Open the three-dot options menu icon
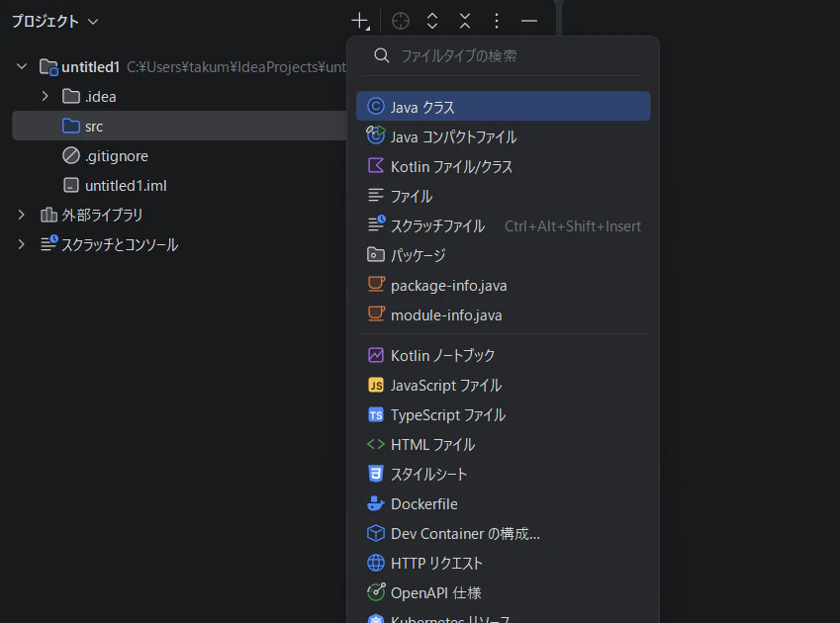This screenshot has height=623, width=840. pos(497,22)
